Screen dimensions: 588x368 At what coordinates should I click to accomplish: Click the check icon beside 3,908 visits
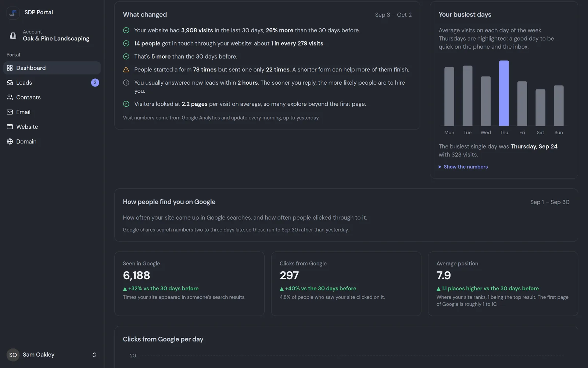[126, 31]
